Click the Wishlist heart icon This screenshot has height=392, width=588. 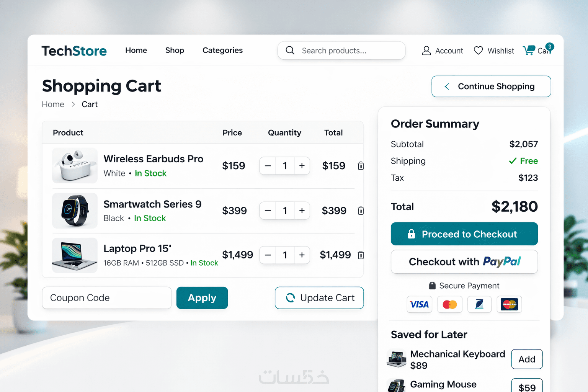478,51
